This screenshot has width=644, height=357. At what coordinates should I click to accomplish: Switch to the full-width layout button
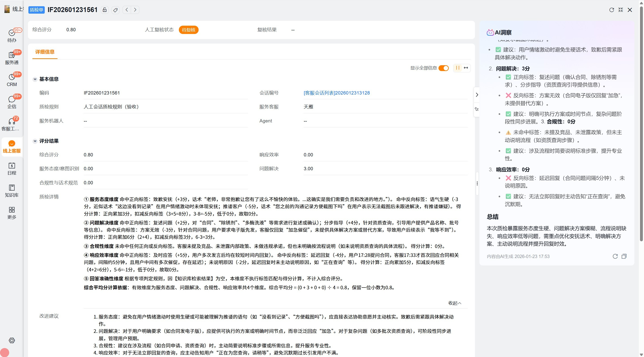coord(466,68)
